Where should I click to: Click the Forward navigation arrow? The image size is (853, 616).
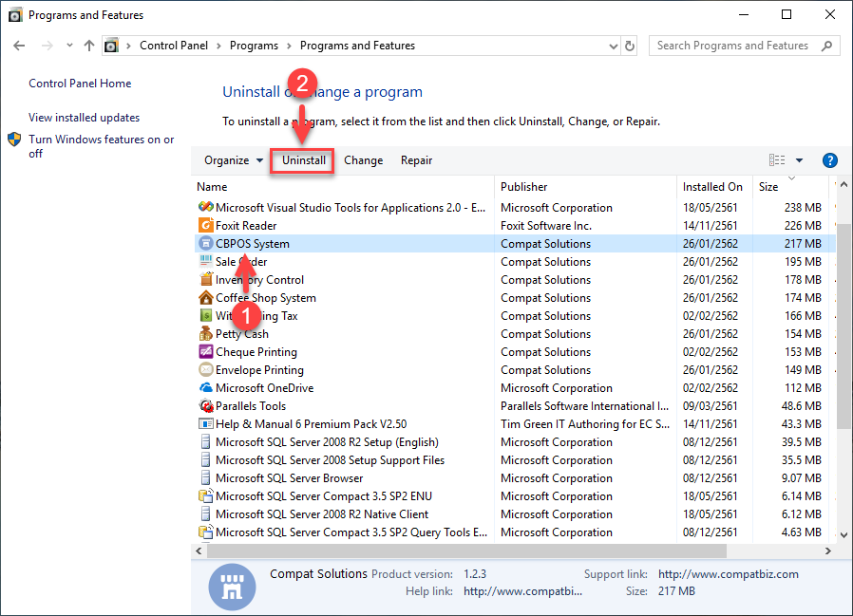tap(47, 46)
